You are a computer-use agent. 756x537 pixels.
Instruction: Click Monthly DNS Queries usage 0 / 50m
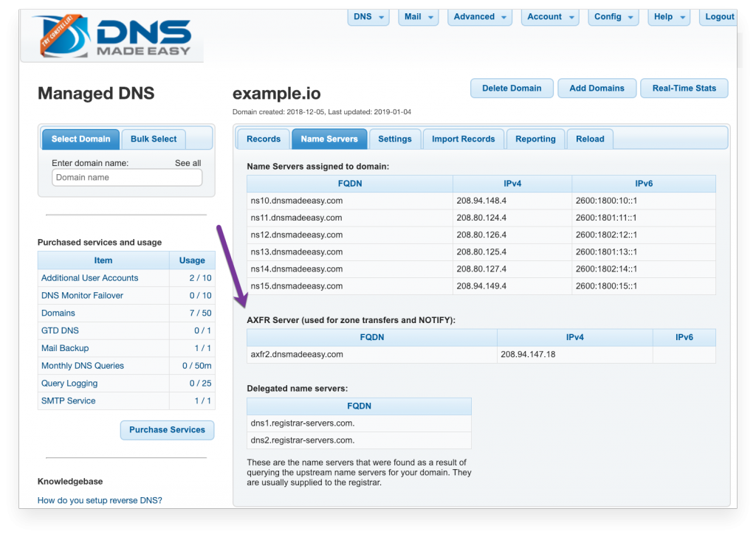196,366
